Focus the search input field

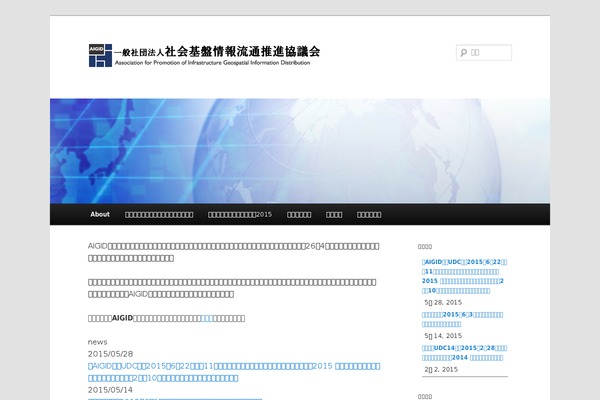click(484, 52)
